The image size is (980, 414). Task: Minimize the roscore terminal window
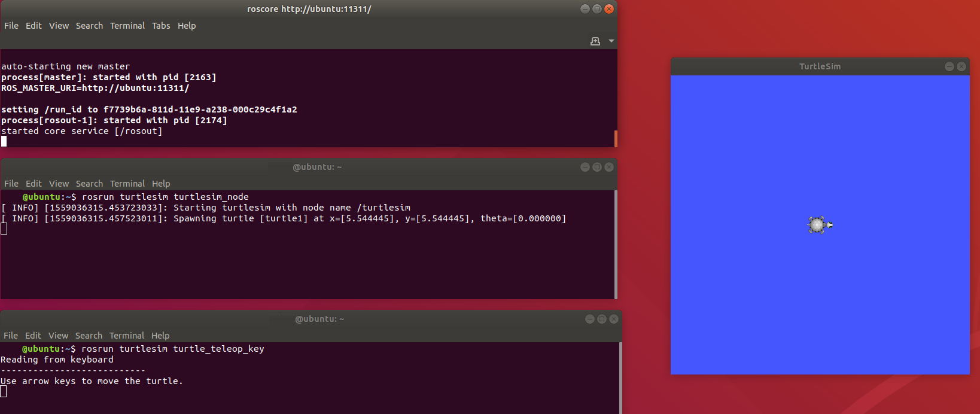[585, 9]
